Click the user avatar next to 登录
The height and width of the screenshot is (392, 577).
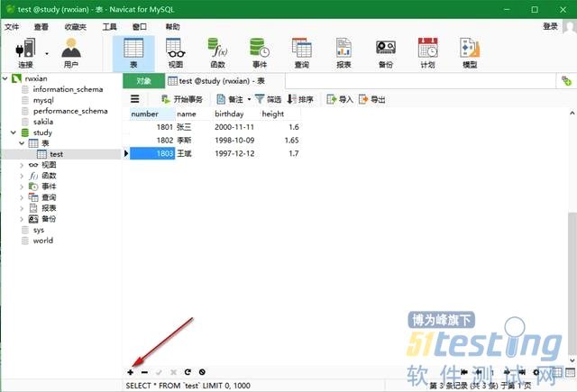point(570,27)
